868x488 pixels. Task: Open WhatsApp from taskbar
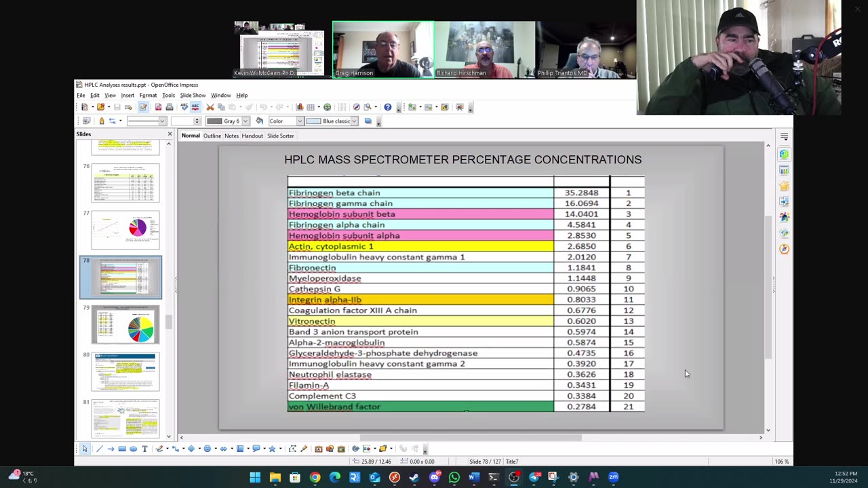click(x=454, y=477)
